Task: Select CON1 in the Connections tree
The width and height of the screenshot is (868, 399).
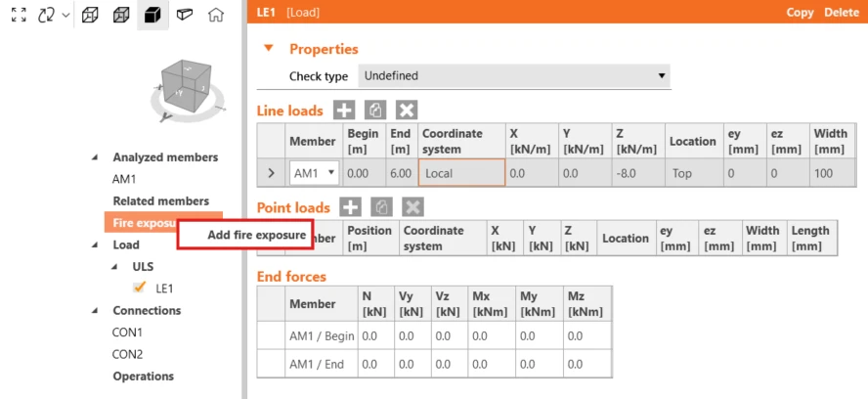Action: (x=127, y=332)
